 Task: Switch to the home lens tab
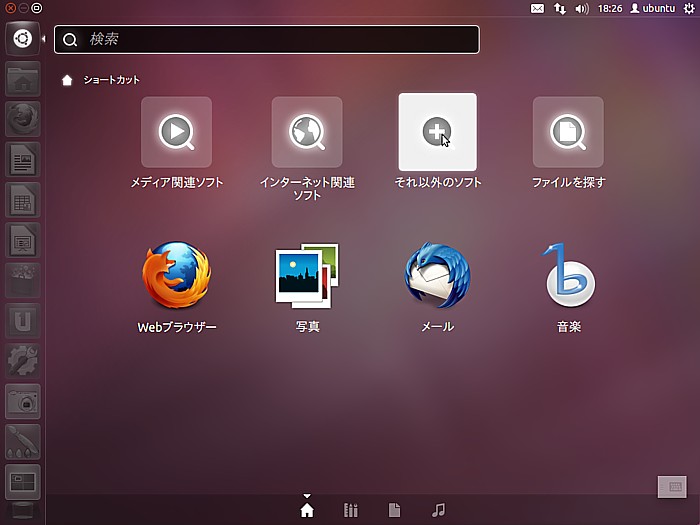pos(307,510)
